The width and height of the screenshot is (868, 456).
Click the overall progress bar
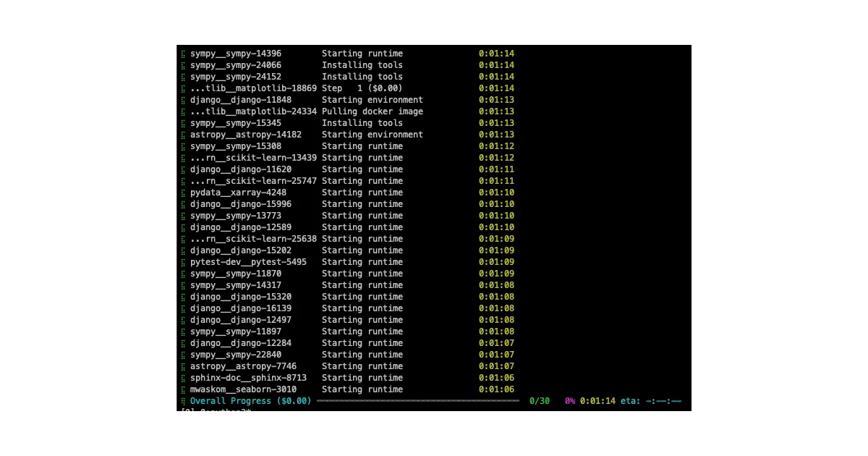[417, 401]
